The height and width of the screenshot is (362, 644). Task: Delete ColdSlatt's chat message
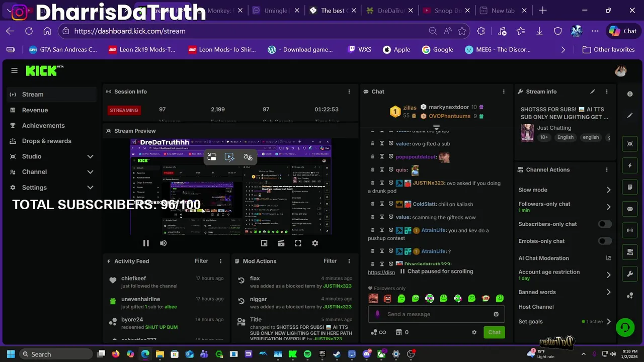pyautogui.click(x=372, y=204)
